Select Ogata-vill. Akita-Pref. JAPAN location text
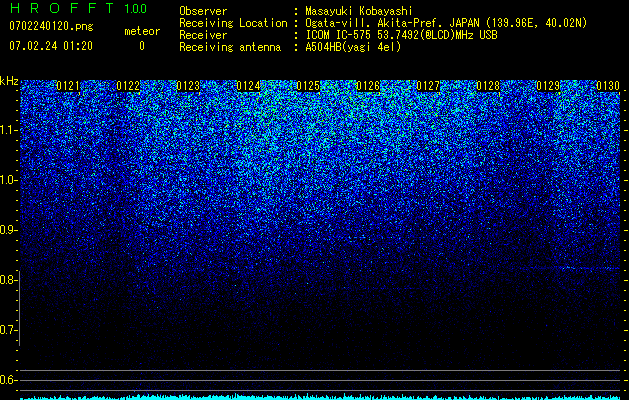The height and width of the screenshot is (400, 629). pos(446,23)
